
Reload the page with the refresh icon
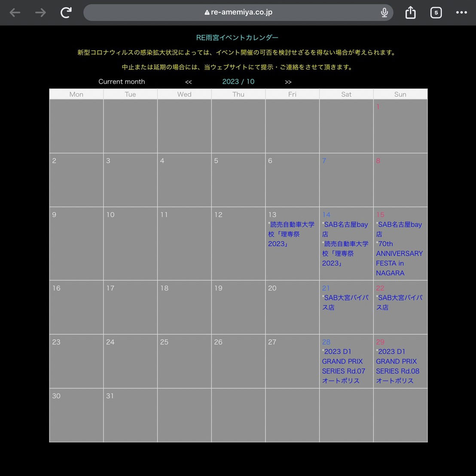pos(66,12)
